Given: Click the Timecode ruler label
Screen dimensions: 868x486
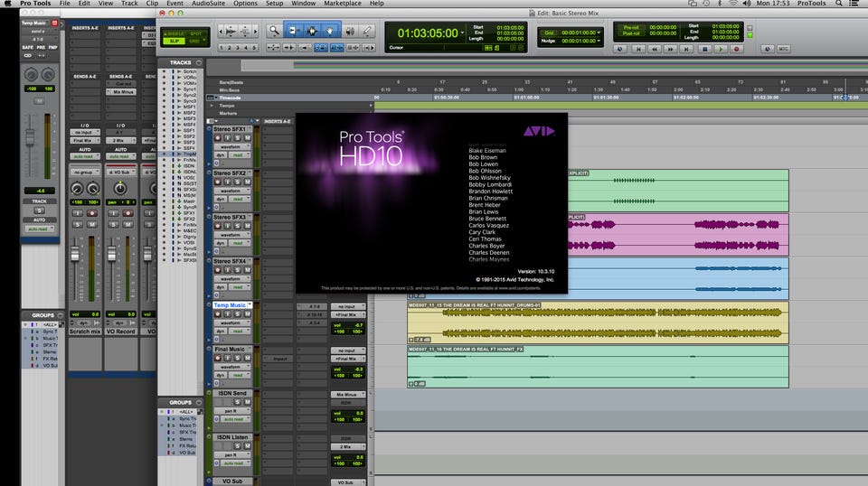Looking at the screenshot, I should [230, 98].
